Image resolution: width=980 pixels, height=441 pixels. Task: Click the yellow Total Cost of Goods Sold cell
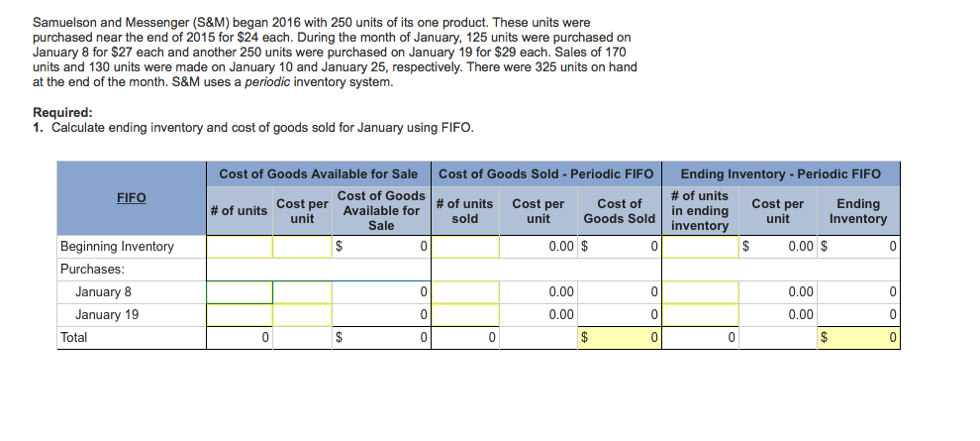[620, 338]
